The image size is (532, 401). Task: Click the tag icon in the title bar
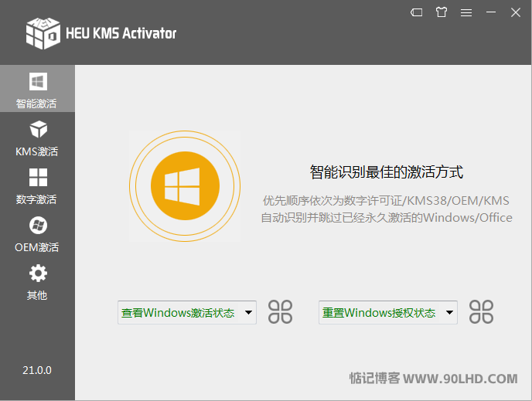click(416, 12)
